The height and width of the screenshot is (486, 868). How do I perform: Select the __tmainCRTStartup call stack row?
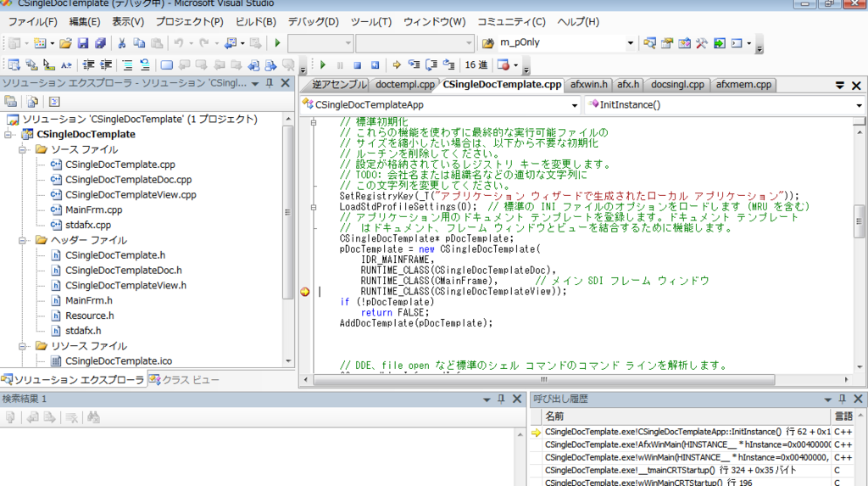(694, 471)
